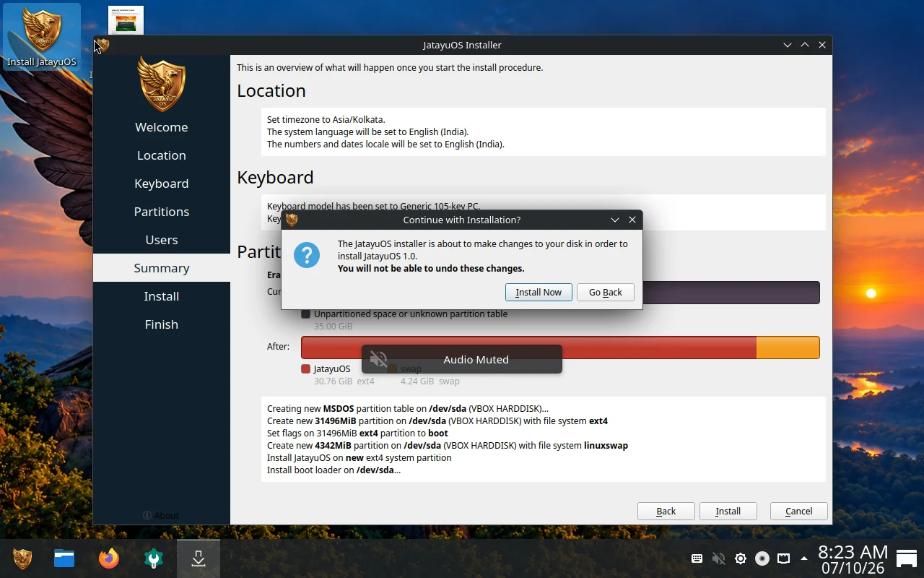Select the Install step in sidebar
The image size is (924, 578).
[x=162, y=296]
